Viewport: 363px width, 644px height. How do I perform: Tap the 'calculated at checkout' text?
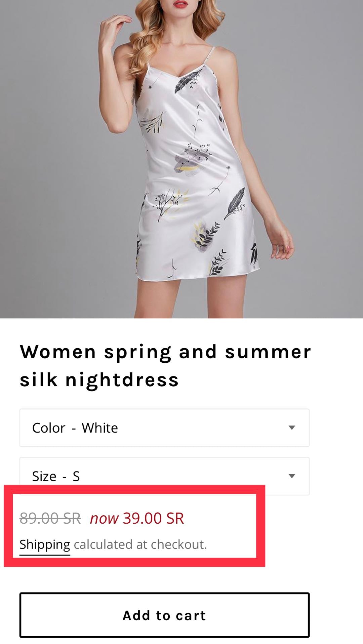coord(140,545)
